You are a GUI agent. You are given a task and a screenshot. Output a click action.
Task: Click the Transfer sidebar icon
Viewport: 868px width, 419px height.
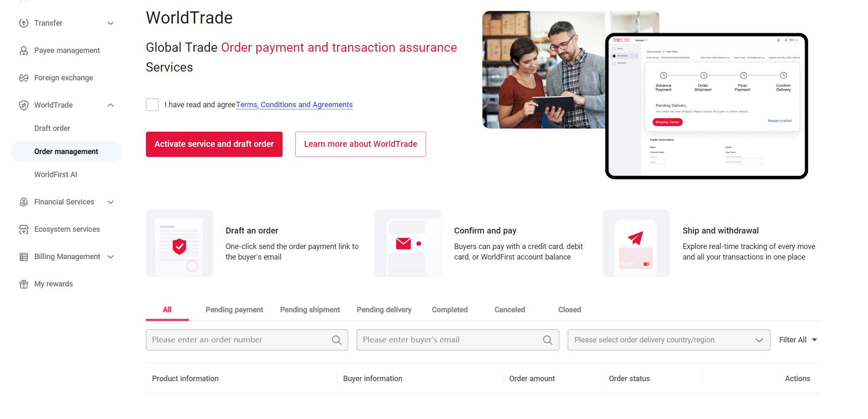pyautogui.click(x=24, y=23)
